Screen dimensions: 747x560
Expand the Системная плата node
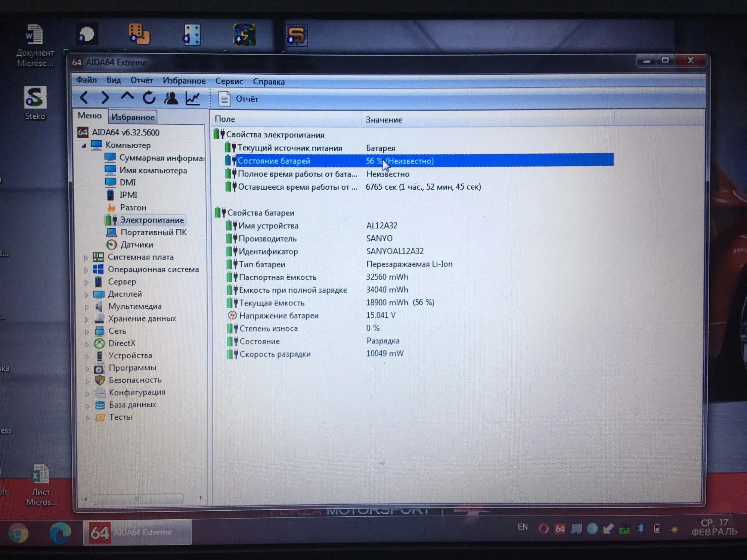[86, 258]
